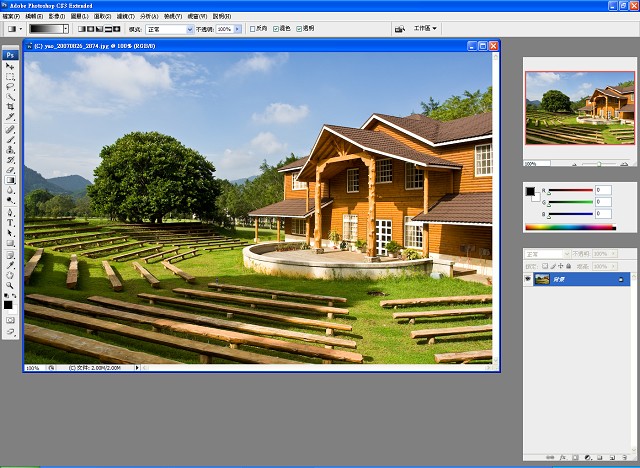This screenshot has height=468, width=640.
Task: Select the Horizontal Type tool
Action: tap(10, 222)
